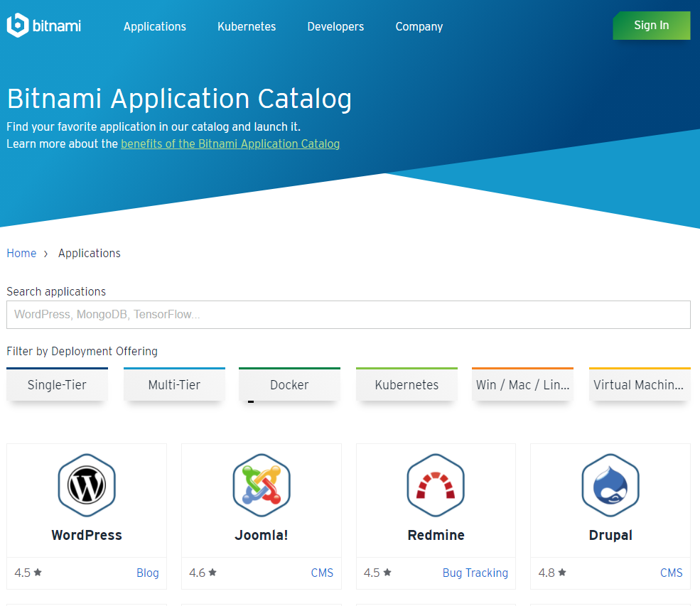Open the WordPress application icon

(x=87, y=485)
